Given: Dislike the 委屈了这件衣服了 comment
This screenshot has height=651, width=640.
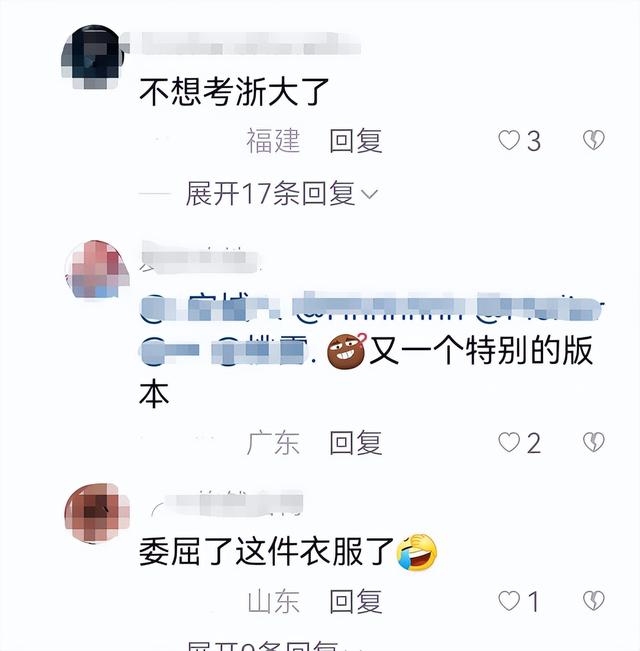Looking at the screenshot, I should tap(594, 601).
